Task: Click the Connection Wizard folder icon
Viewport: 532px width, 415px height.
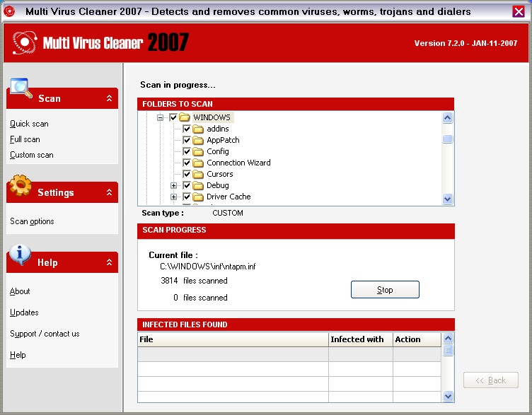Action: click(x=198, y=163)
